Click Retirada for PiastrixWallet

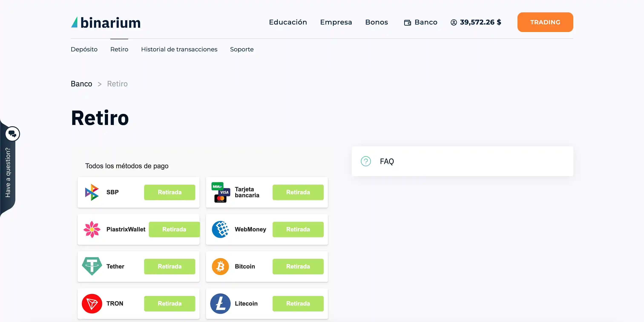[174, 229]
